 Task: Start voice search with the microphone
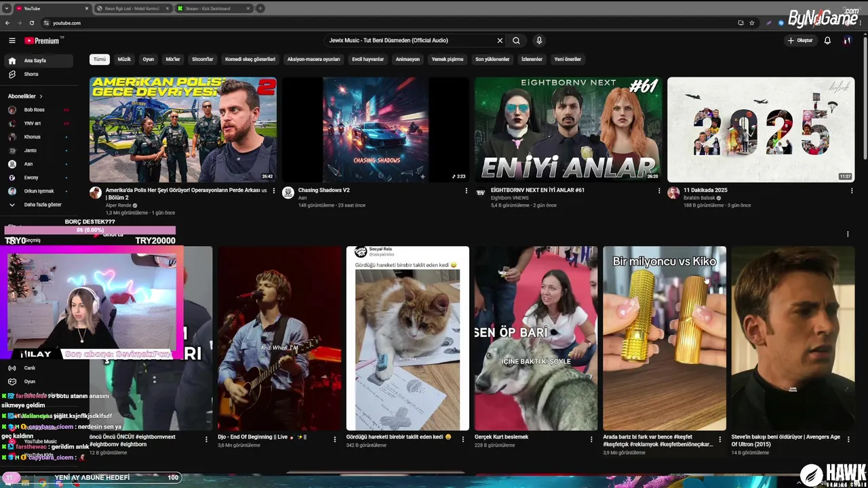[539, 41]
